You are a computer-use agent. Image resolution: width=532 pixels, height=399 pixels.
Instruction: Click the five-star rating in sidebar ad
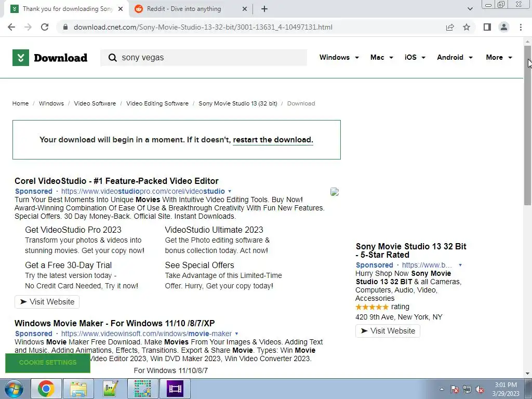coord(372,307)
